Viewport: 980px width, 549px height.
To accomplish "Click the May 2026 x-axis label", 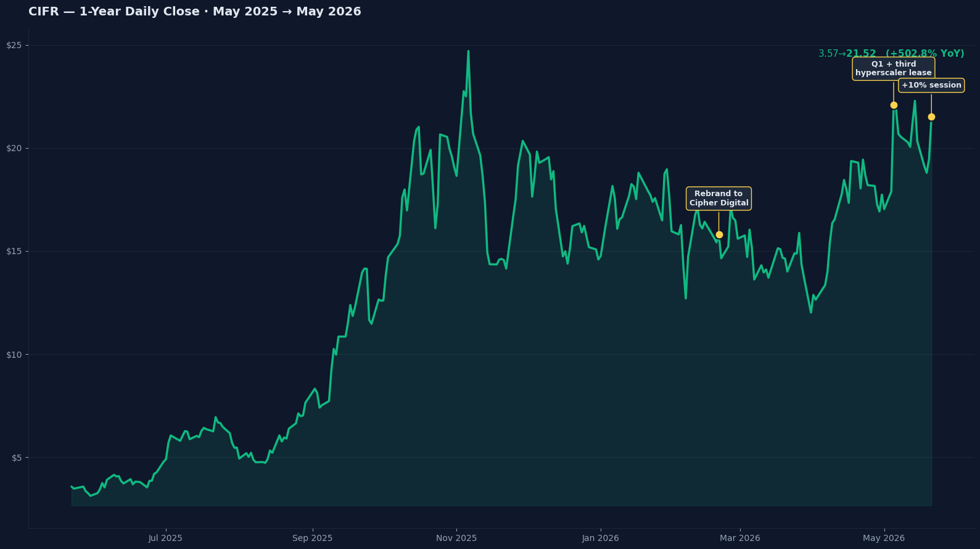I will click(x=884, y=539).
